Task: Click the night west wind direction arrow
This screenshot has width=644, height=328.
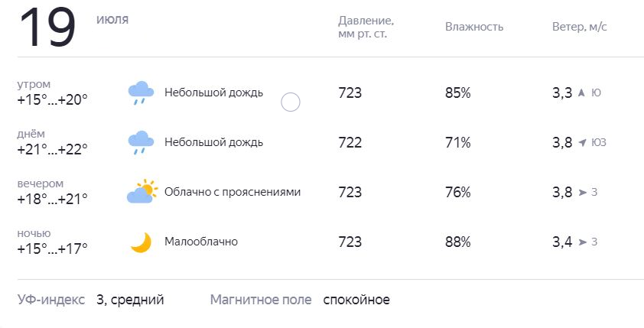Action: click(x=582, y=242)
